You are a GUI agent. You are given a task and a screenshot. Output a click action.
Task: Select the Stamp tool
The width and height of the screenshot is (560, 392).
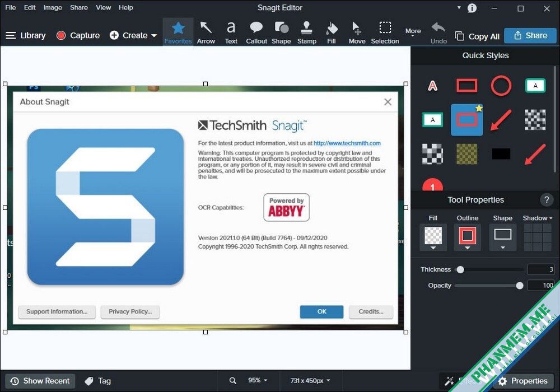click(307, 32)
